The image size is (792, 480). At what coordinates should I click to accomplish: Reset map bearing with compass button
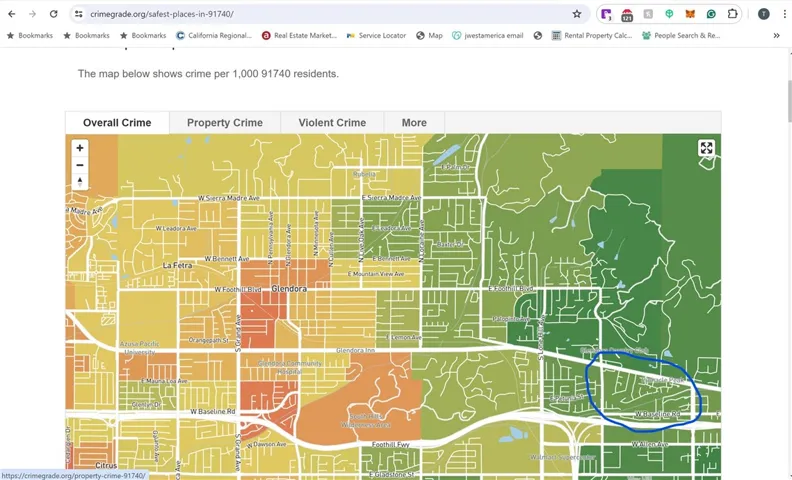click(80, 181)
